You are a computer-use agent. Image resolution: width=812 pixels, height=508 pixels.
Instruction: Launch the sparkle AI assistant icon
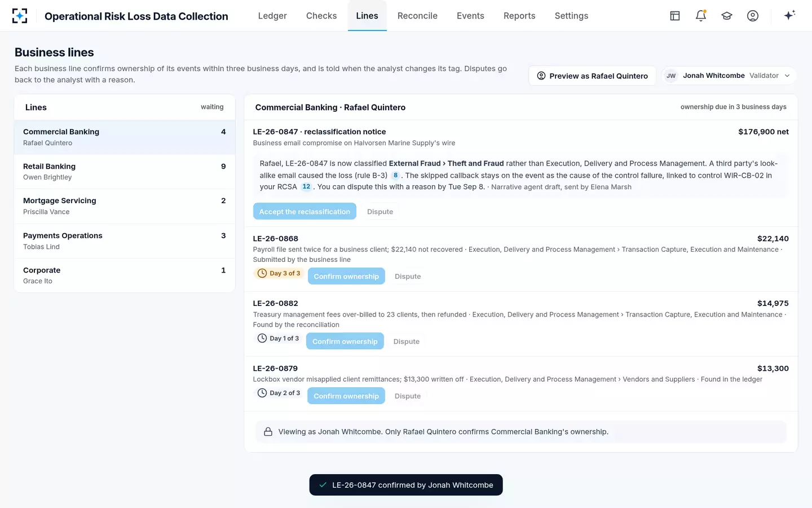[x=789, y=15]
